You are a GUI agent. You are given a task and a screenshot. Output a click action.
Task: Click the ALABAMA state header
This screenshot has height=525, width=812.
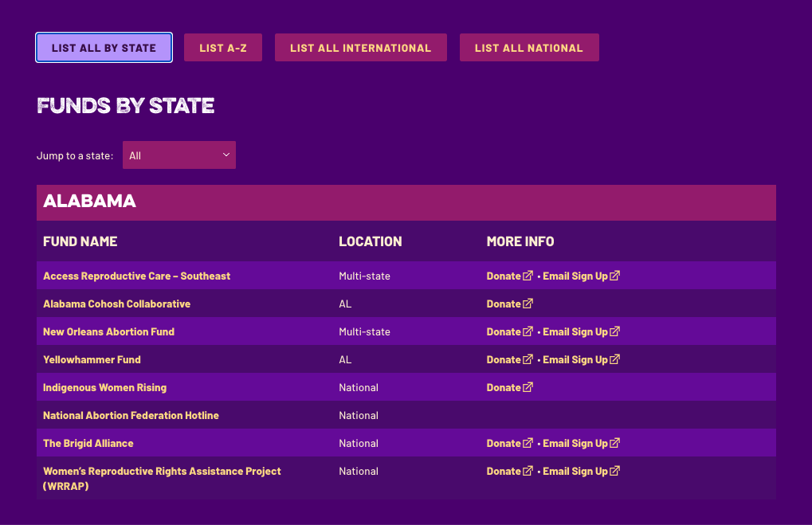406,202
